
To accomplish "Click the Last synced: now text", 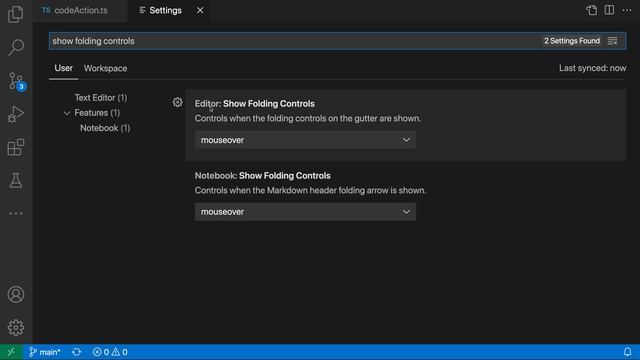I will [592, 68].
